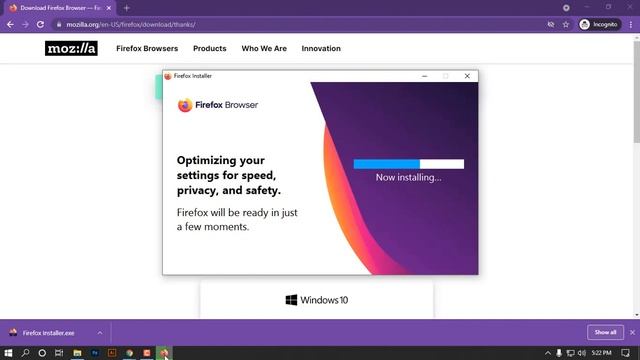Screen dimensions: 640x360
Task: Click the Firefox Browser logo in installer
Action: pyautogui.click(x=218, y=105)
